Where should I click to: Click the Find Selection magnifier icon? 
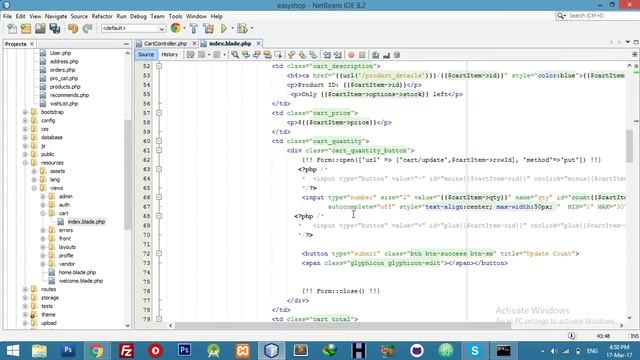point(235,55)
